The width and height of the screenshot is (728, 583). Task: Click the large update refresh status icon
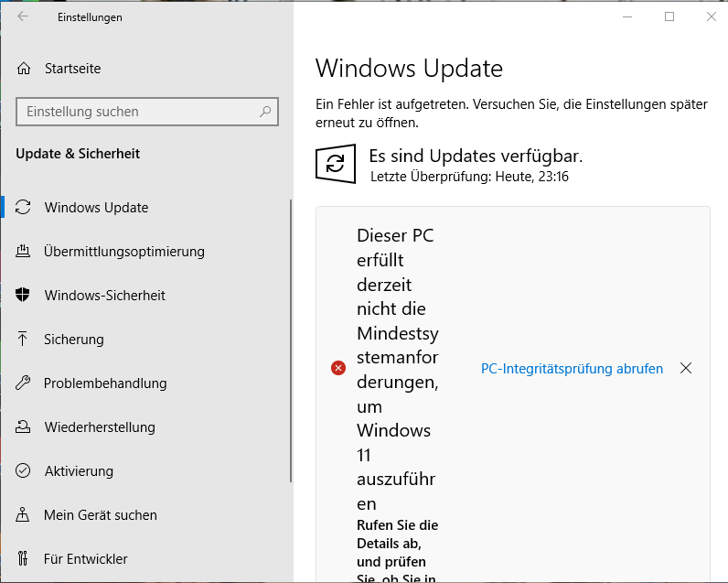[x=336, y=164]
